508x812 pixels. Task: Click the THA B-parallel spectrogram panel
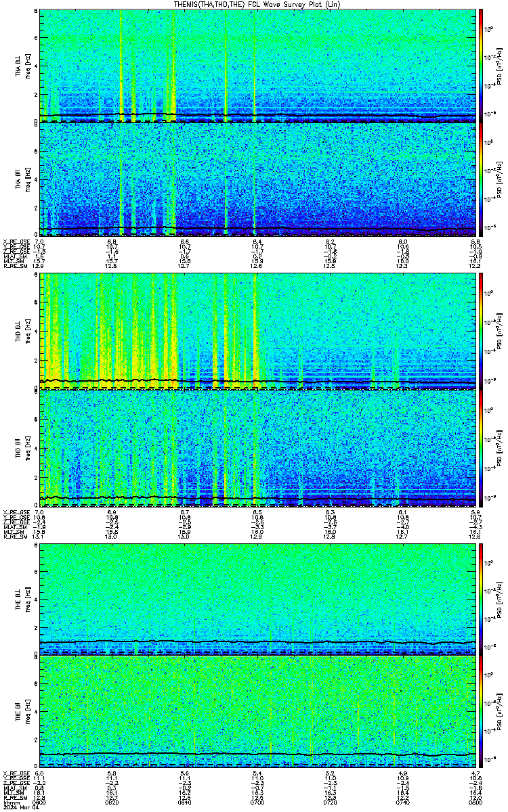[x=257, y=179]
